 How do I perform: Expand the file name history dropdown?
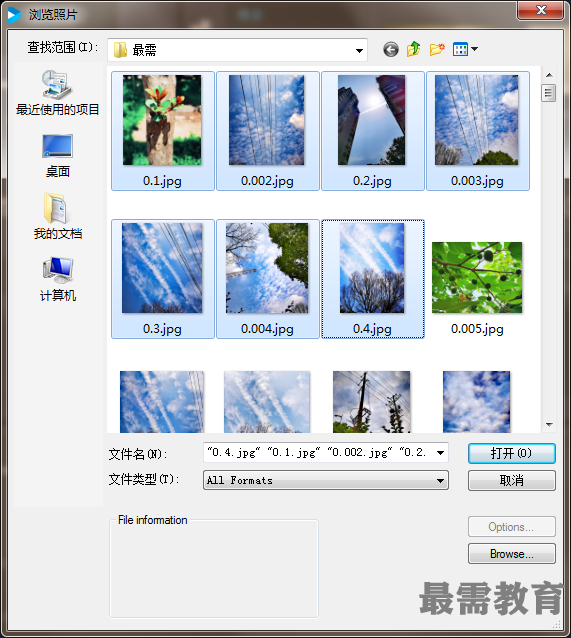440,453
